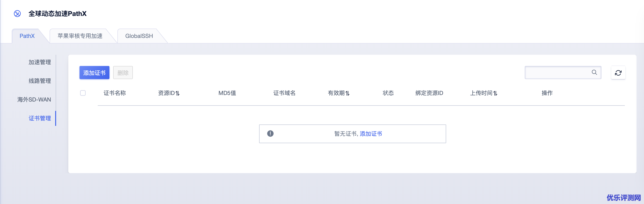Sort by 上传时间 column arrows
The width and height of the screenshot is (644, 204).
[x=495, y=93]
